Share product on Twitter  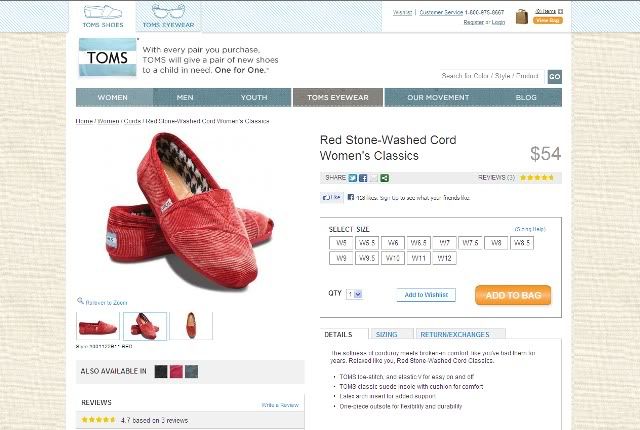pos(353,178)
